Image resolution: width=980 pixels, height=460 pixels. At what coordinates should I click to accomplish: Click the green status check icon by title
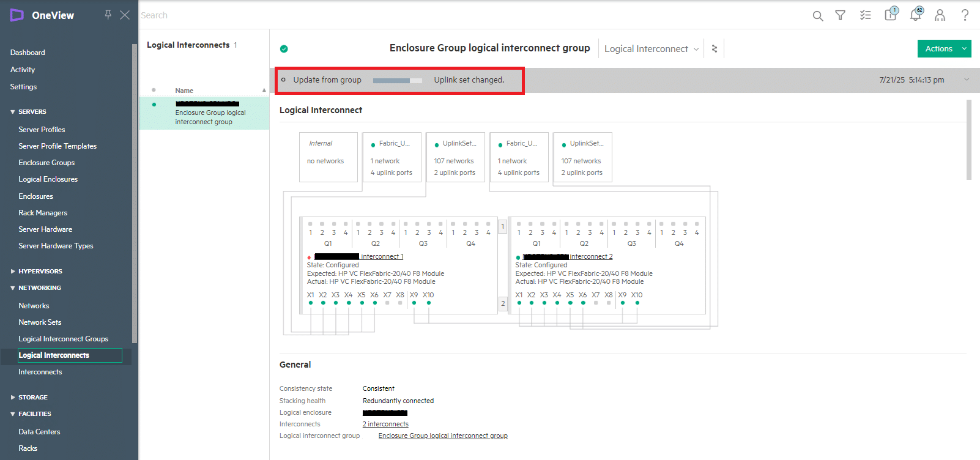point(284,49)
